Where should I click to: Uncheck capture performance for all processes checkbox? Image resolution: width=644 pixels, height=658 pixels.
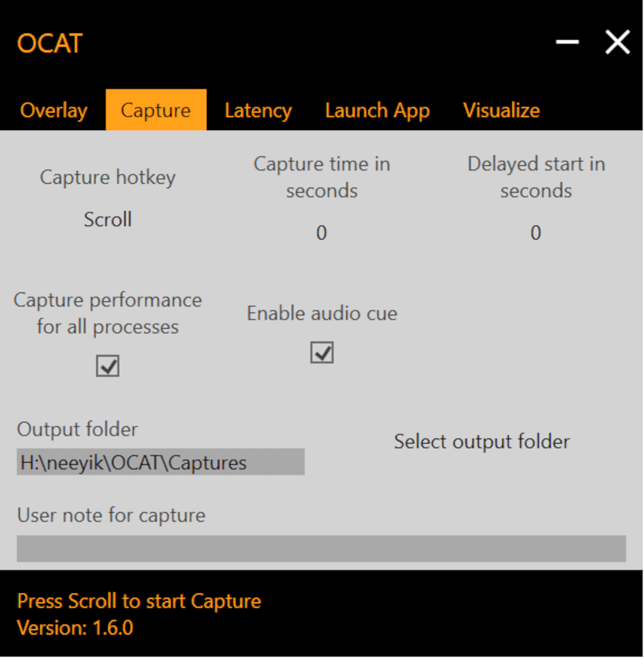(x=107, y=366)
